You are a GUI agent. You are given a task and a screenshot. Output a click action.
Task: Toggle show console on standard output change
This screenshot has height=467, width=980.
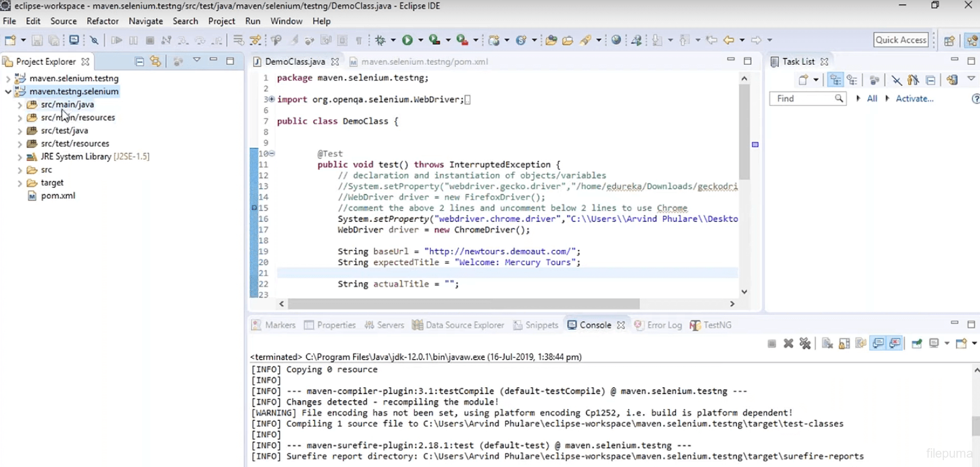coord(878,344)
